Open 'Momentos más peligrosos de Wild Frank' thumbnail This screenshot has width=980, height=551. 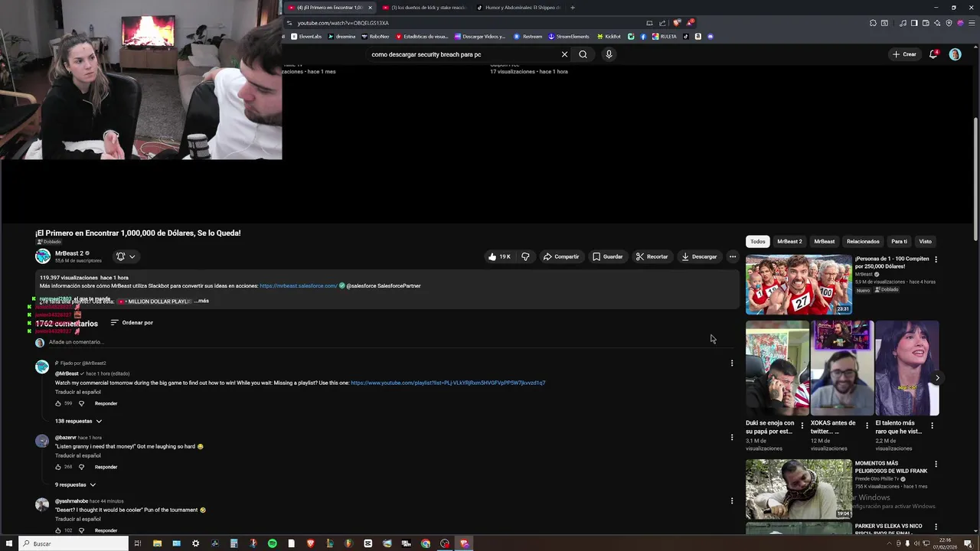coord(799,489)
